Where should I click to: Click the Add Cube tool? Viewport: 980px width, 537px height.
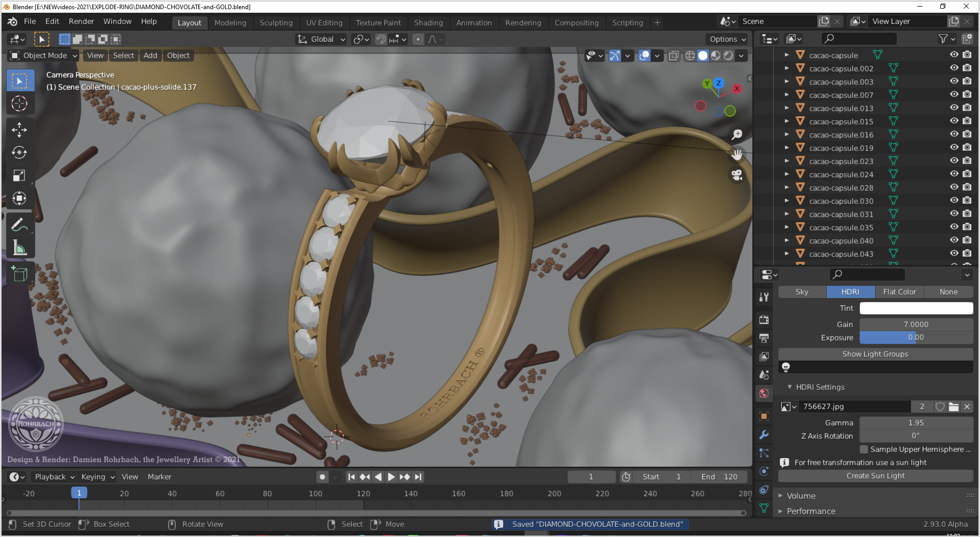coord(19,274)
